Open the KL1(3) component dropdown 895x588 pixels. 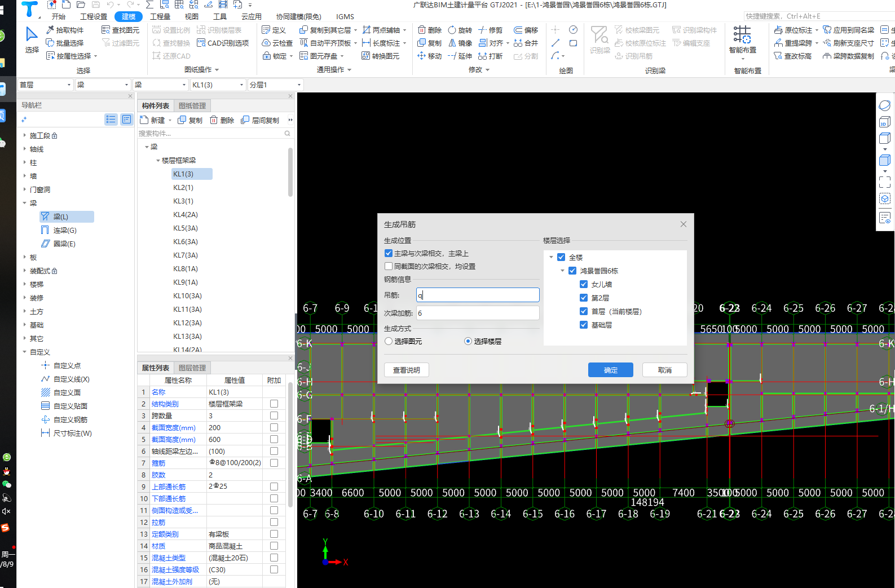pyautogui.click(x=218, y=85)
